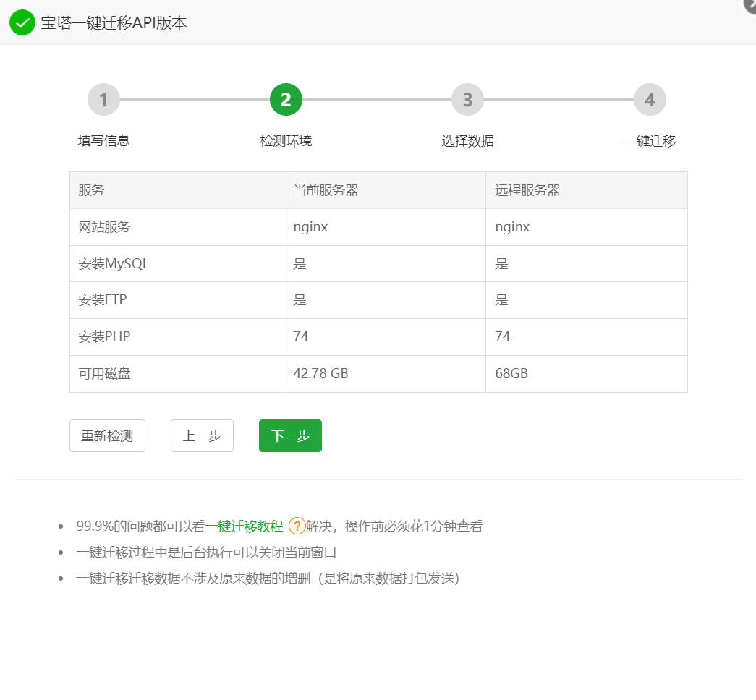
Task: Click the orange question mark help icon
Action: pos(297,526)
